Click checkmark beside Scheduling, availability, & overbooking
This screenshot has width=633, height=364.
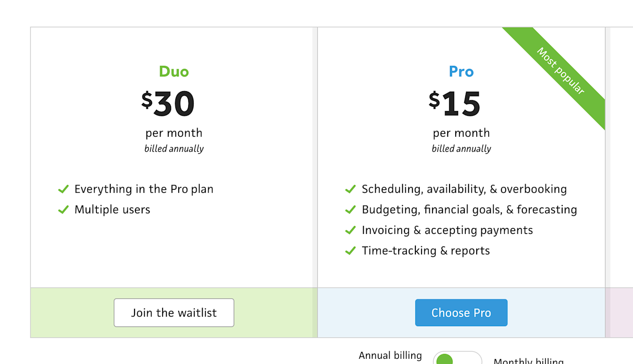pos(350,189)
